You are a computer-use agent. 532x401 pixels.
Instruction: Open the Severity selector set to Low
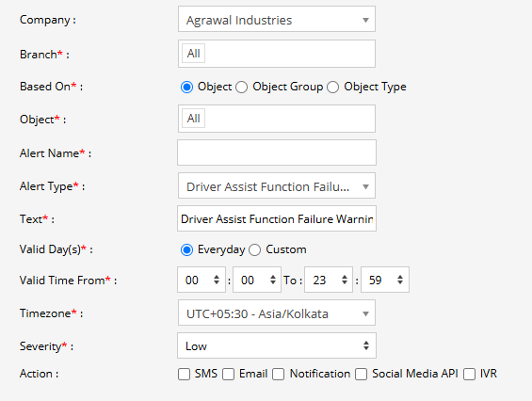[277, 345]
